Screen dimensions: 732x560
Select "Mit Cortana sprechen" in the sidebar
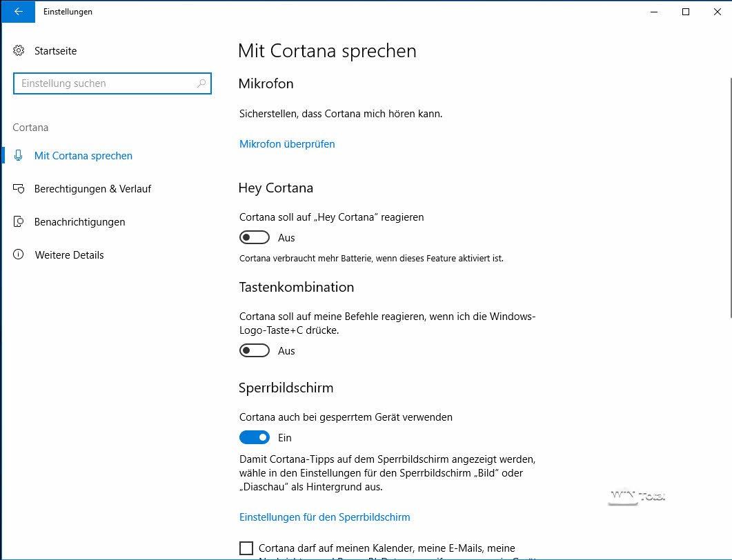pyautogui.click(x=83, y=156)
